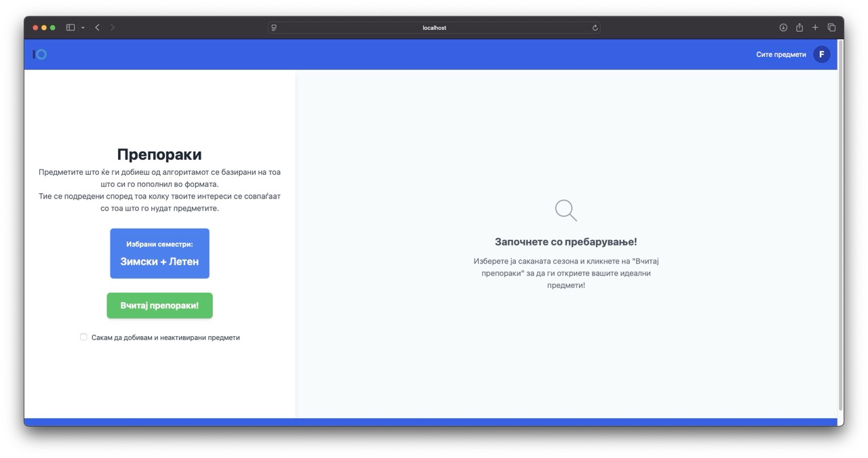Show the tab overview
Viewport: 868px width, 458px height.
[x=831, y=28]
